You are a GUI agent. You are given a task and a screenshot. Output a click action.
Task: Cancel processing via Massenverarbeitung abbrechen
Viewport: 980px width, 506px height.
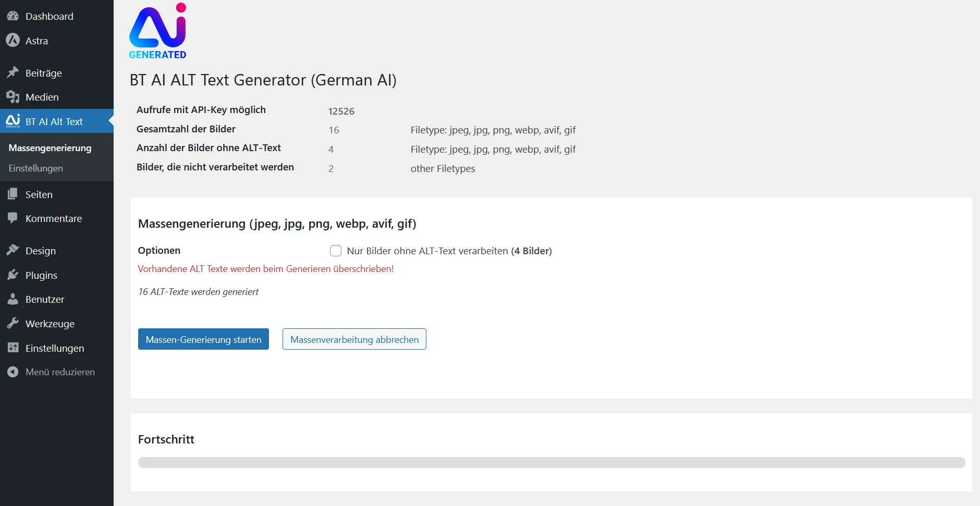coord(354,339)
